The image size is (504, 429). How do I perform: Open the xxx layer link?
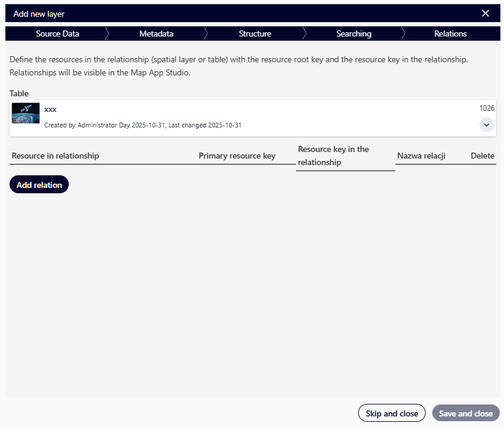(50, 109)
